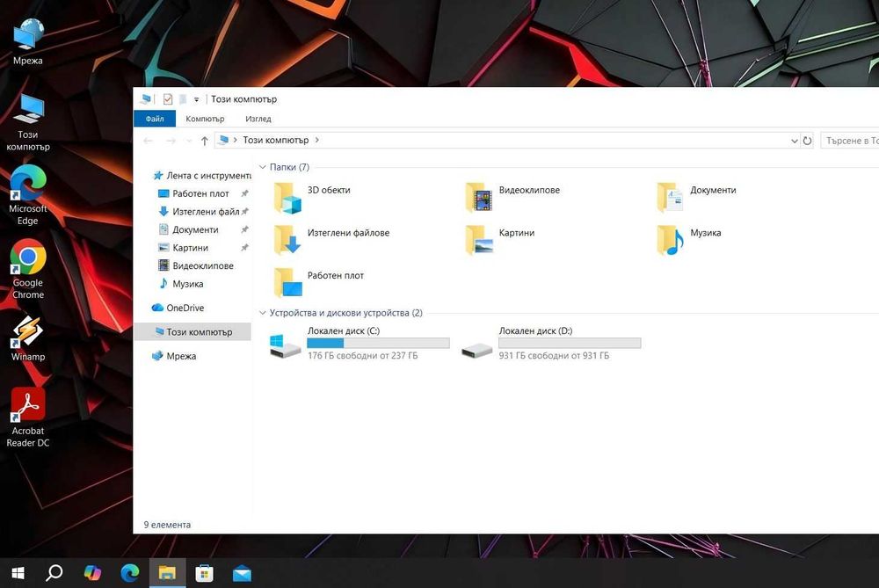Screen dimensions: 879x588
Task: Open the Файл ribbon tab
Action: tap(155, 119)
